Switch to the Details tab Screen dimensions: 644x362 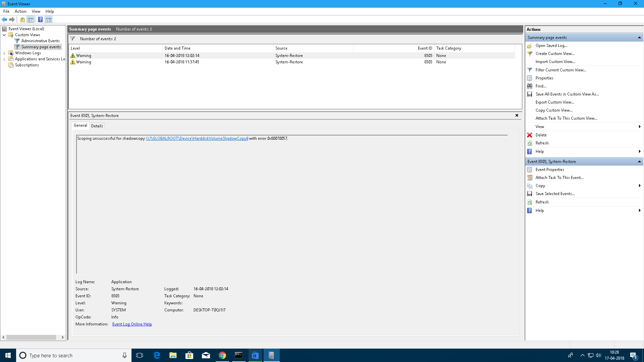point(97,126)
